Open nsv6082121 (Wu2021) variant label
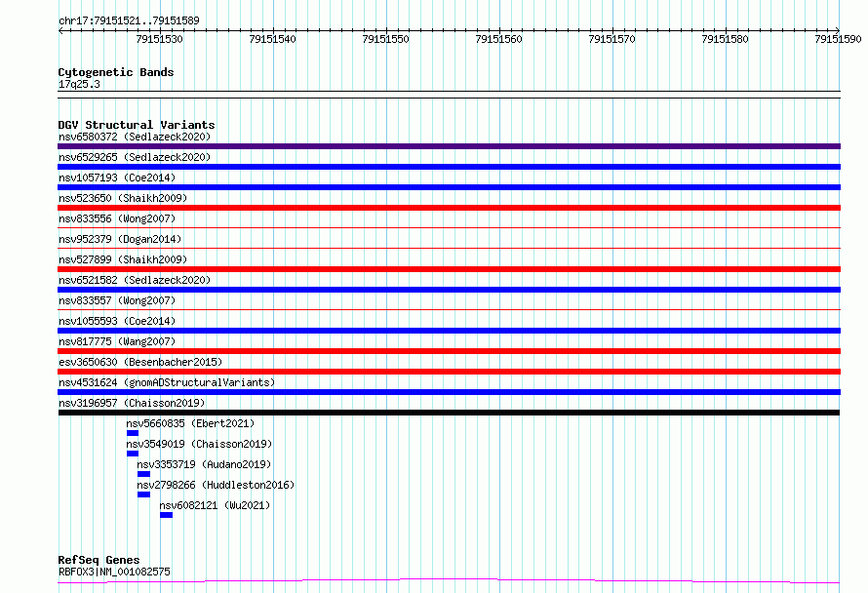Viewport: 868px width, 593px height. point(215,505)
